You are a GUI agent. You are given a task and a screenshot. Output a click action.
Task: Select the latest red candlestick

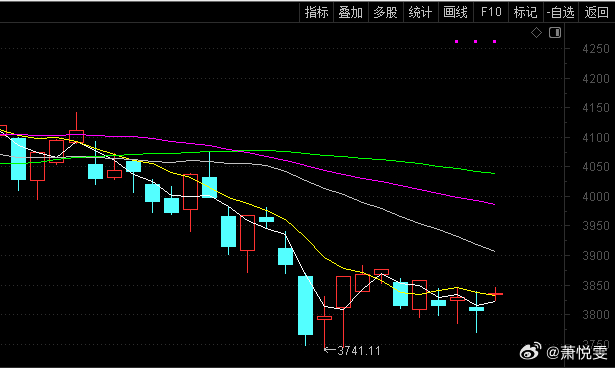click(x=495, y=293)
